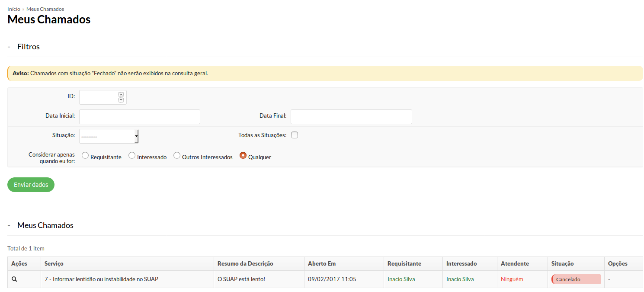
Task: Increment the ID field using the up arrow
Action: click(x=121, y=94)
